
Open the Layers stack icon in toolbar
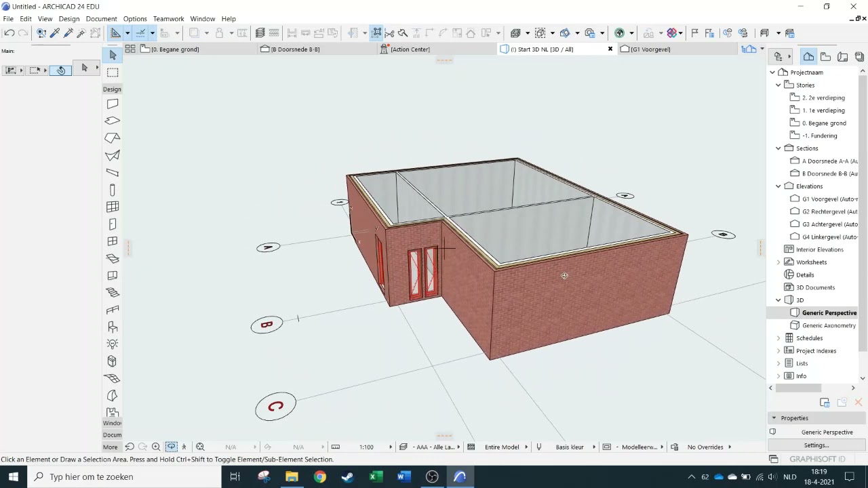tap(260, 33)
